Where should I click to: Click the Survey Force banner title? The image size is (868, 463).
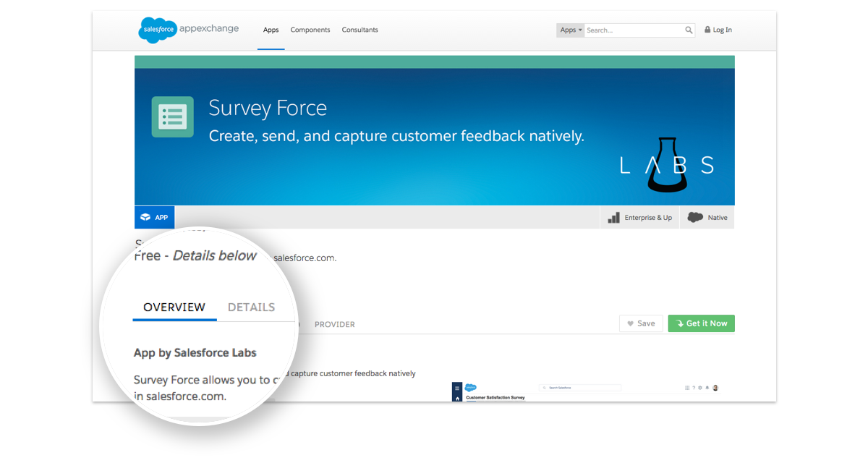tap(268, 109)
